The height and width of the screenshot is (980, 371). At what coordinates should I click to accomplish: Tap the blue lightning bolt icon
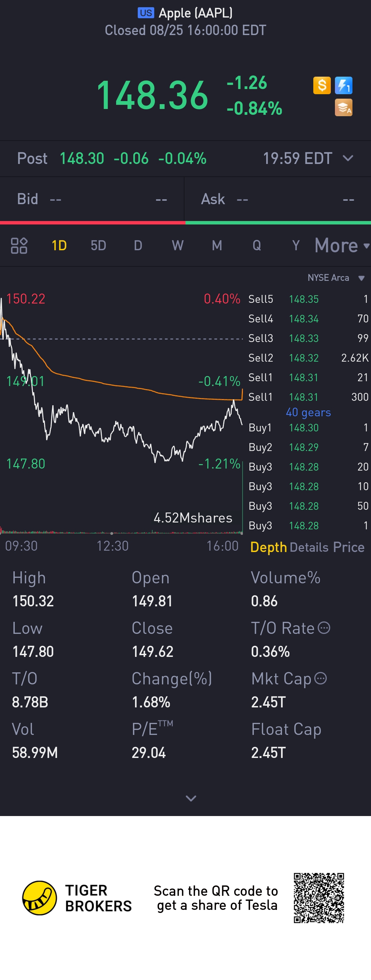click(344, 85)
